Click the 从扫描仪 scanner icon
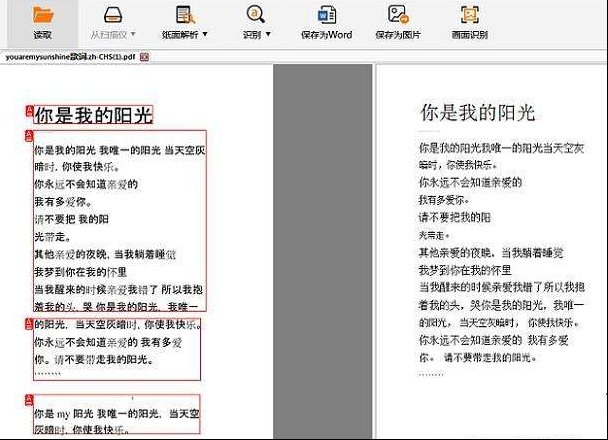 pos(113,14)
